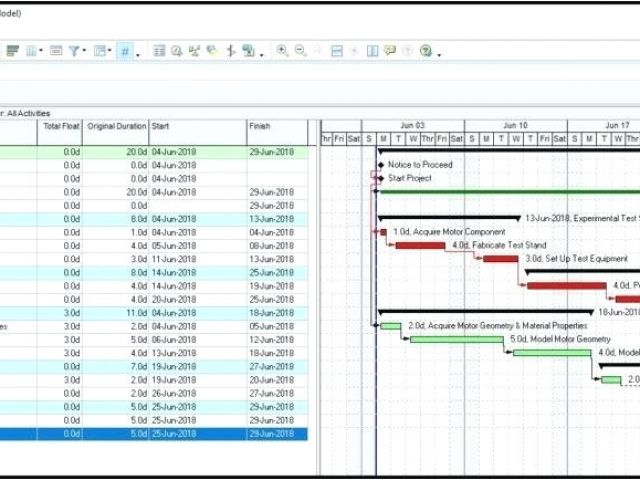The image size is (640, 480).
Task: Click the red Fabricate Test Stand bar
Action: 420,245
